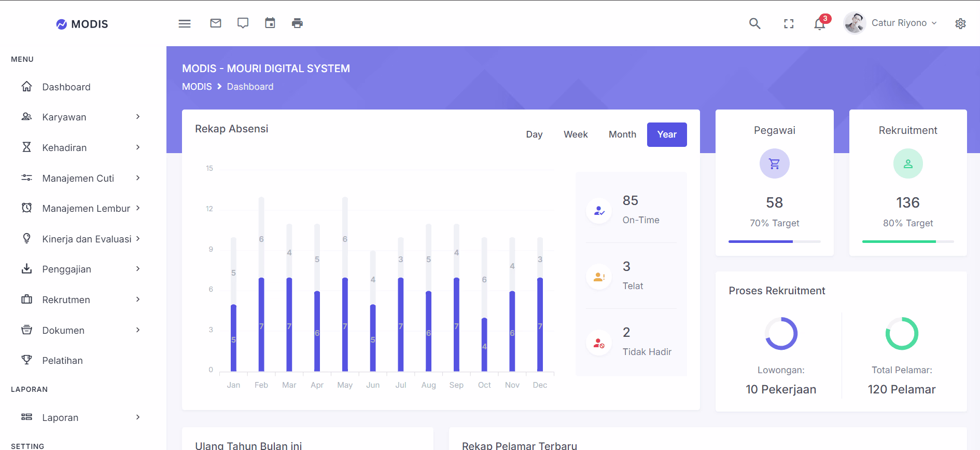The width and height of the screenshot is (980, 450).
Task: Click the Pegawai target progress bar
Action: (774, 241)
